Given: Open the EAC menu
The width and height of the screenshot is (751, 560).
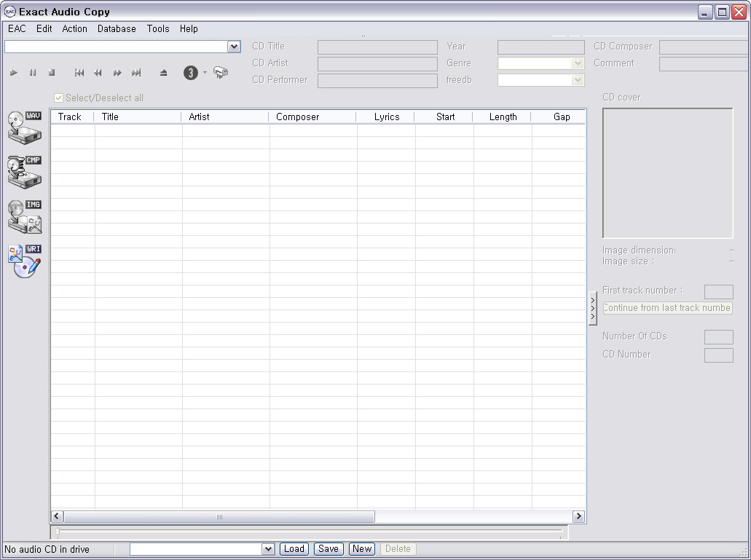Looking at the screenshot, I should point(17,28).
